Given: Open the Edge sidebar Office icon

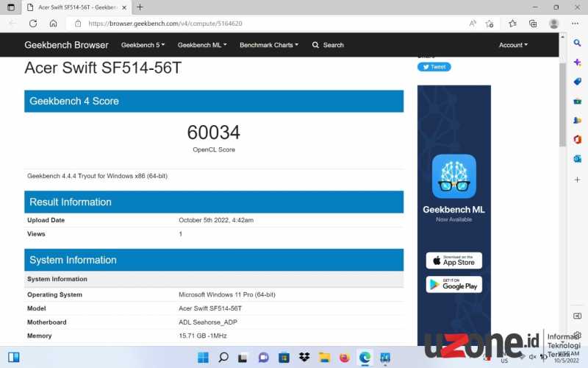Looking at the screenshot, I should (577, 139).
